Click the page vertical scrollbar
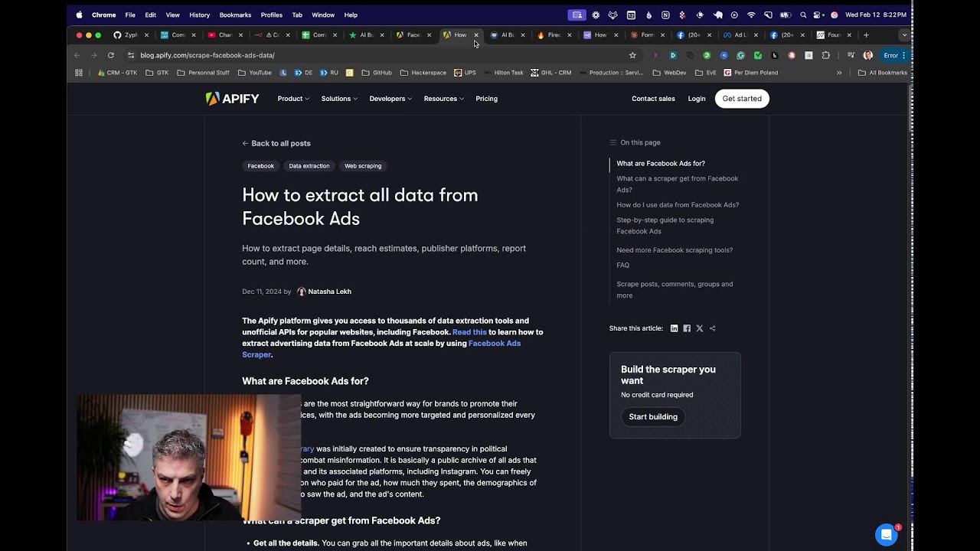This screenshot has height=551, width=980. tap(910, 107)
